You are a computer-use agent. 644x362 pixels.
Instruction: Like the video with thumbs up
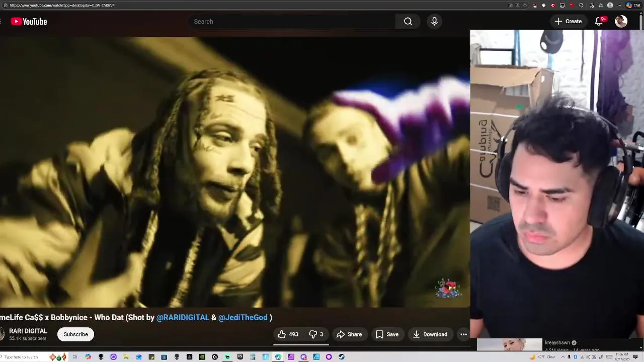[288, 334]
